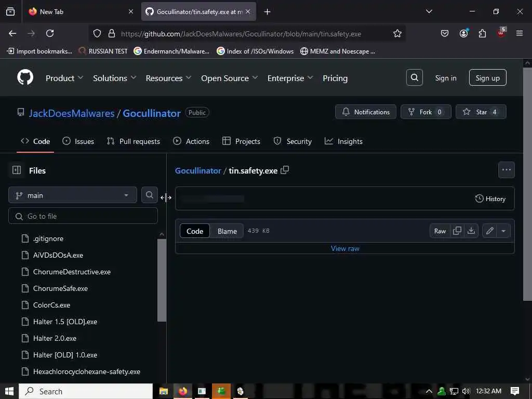The height and width of the screenshot is (399, 532).
Task: Click the site padlock security icon
Action: click(x=112, y=33)
